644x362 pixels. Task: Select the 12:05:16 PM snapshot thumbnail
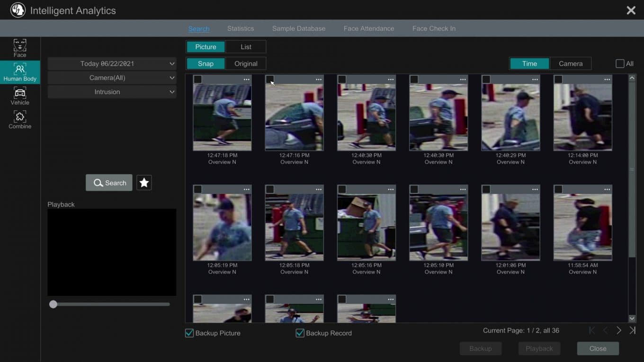366,227
